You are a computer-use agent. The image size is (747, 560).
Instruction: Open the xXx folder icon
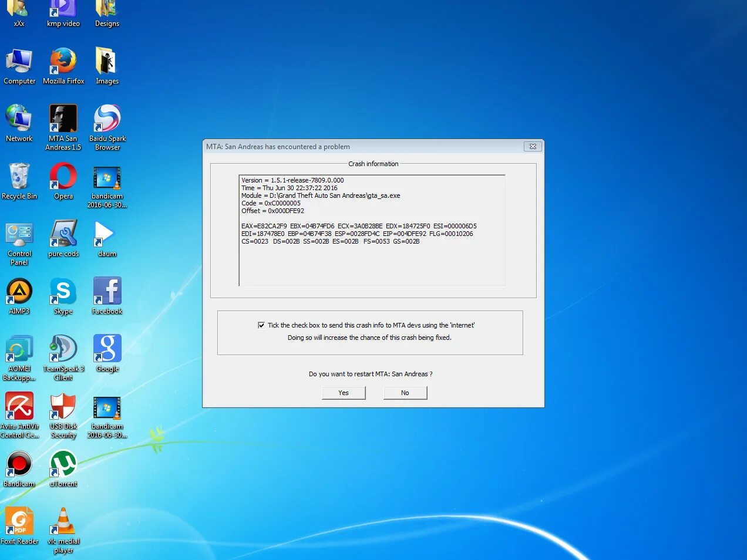tap(19, 13)
